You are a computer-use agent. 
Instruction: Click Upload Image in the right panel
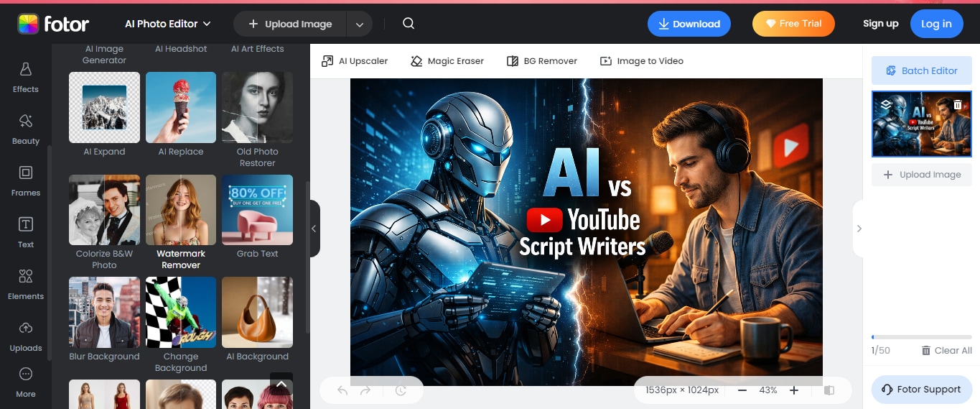pos(922,175)
